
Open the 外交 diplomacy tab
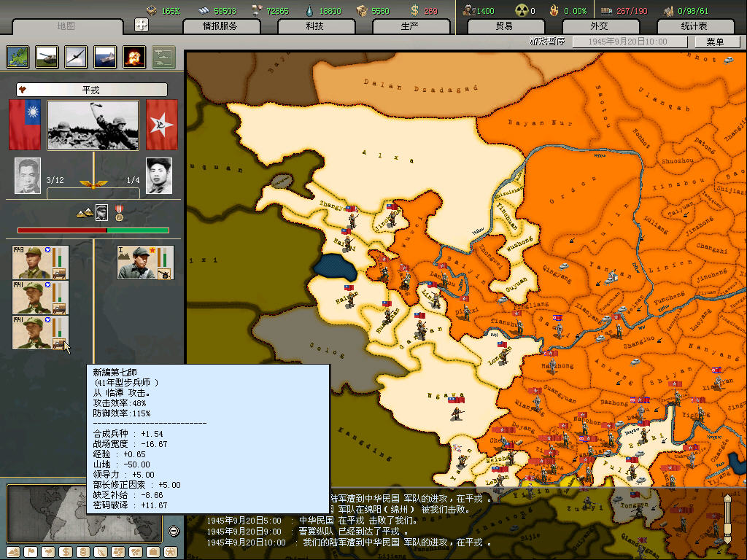tap(599, 26)
